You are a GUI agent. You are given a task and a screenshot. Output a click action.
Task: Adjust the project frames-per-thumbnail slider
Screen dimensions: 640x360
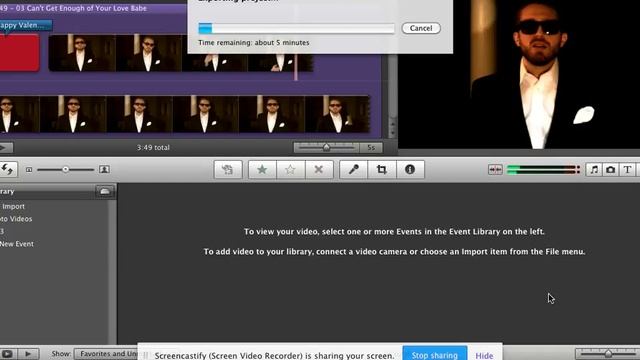(x=326, y=147)
